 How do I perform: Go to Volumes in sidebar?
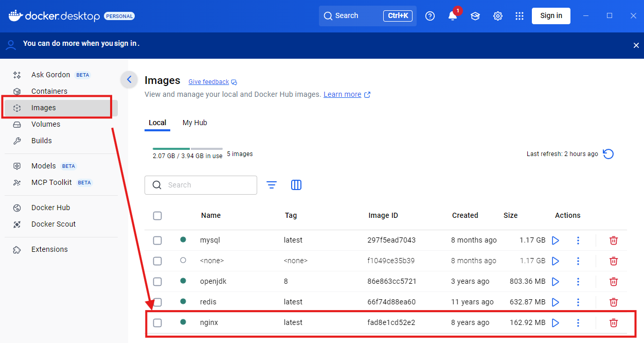(x=61, y=125)
